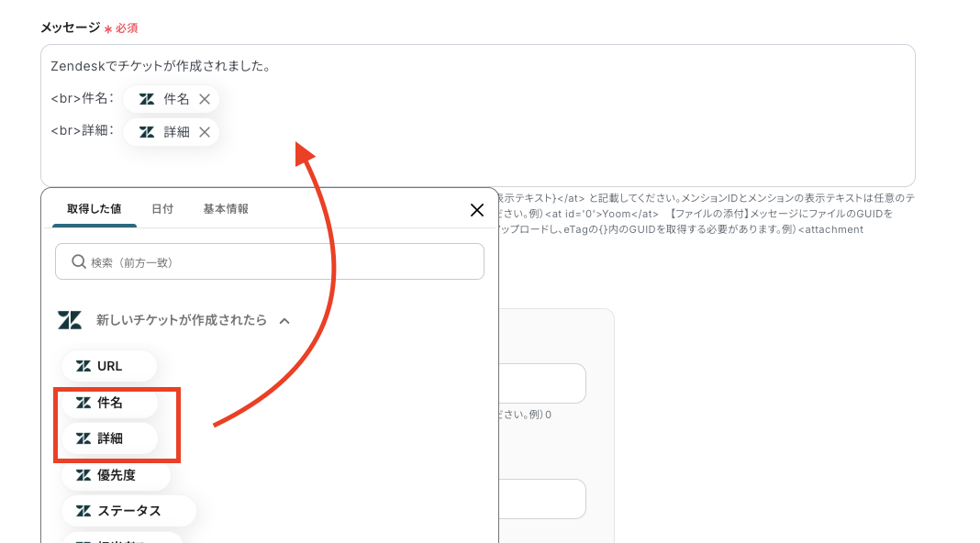Insert the 件名 value from list
This screenshot has width=980, height=543.
[x=109, y=403]
